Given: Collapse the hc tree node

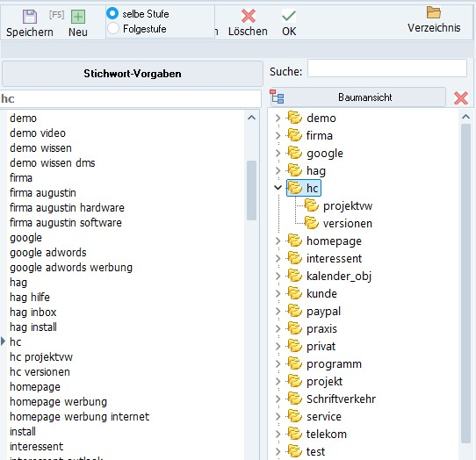Looking at the screenshot, I should point(278,188).
